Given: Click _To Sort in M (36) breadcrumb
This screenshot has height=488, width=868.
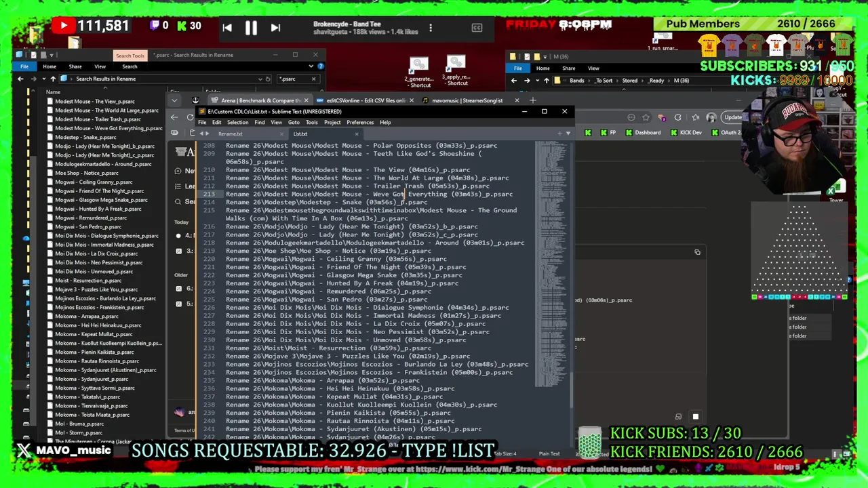Looking at the screenshot, I should click(604, 81).
